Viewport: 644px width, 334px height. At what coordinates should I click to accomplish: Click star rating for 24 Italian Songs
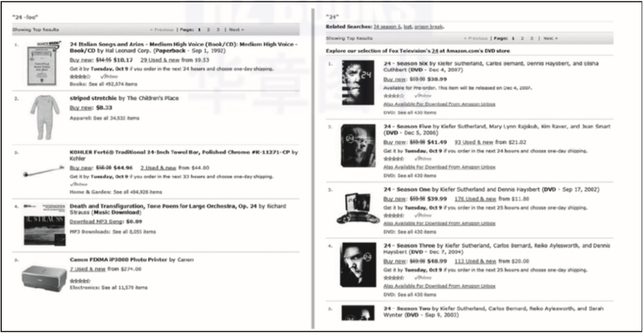coord(80,77)
